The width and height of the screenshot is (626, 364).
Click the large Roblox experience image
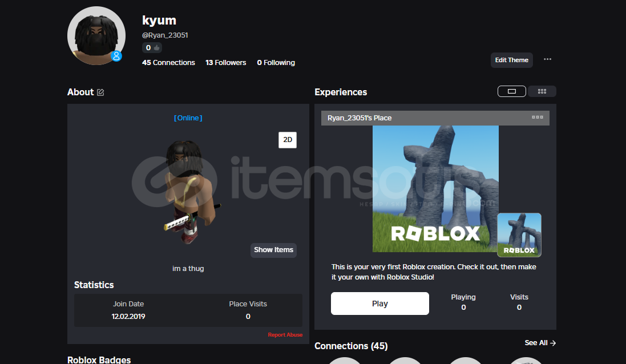coord(435,189)
